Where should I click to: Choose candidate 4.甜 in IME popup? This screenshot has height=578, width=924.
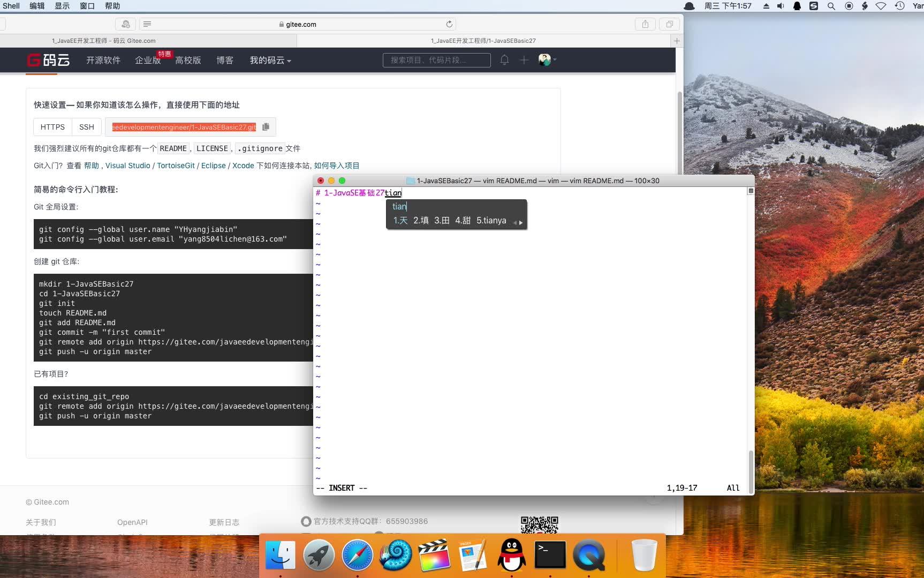(463, 220)
